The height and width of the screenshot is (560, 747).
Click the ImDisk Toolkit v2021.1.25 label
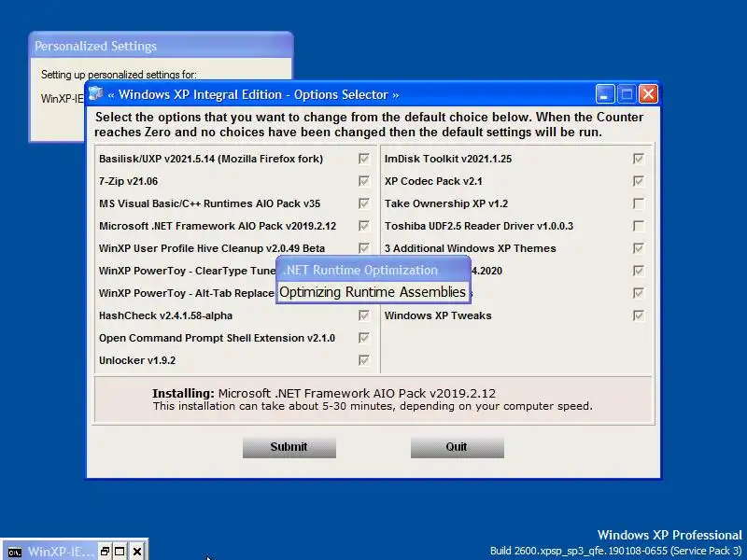click(448, 159)
